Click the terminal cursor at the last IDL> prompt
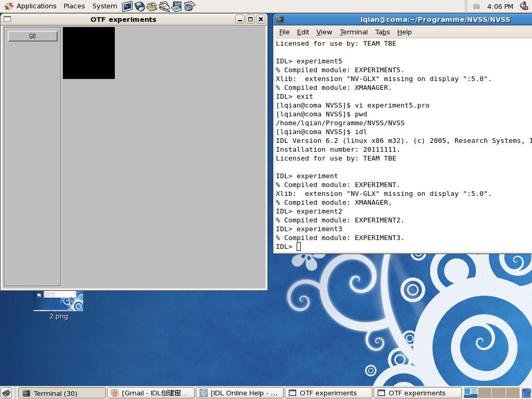 click(x=299, y=247)
